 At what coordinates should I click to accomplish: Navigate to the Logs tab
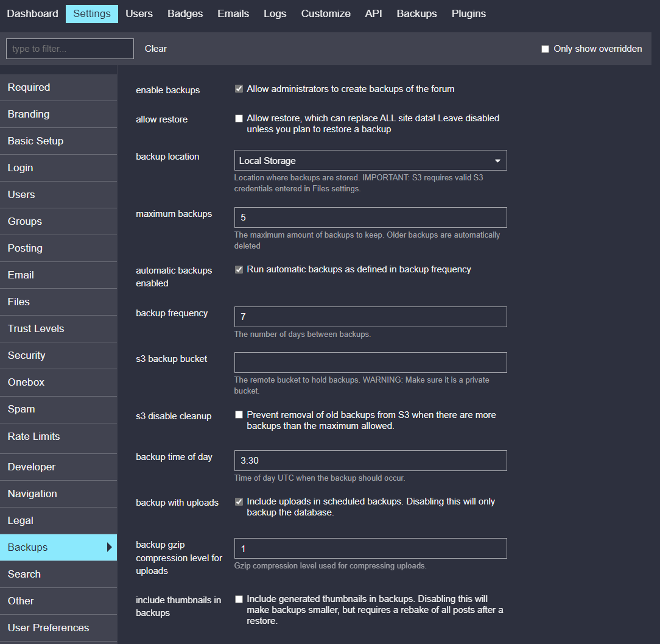pos(275,13)
